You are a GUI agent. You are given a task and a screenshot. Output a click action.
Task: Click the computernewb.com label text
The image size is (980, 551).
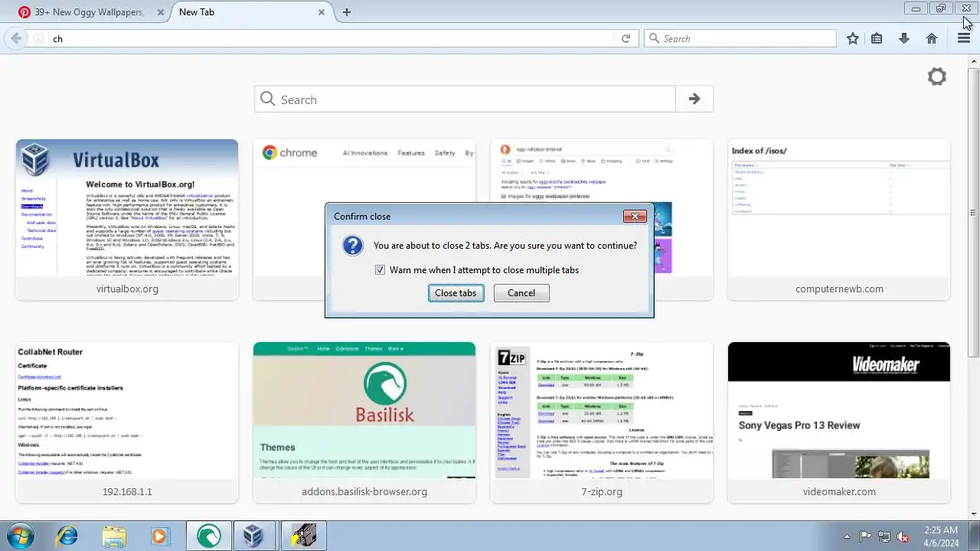tap(839, 289)
